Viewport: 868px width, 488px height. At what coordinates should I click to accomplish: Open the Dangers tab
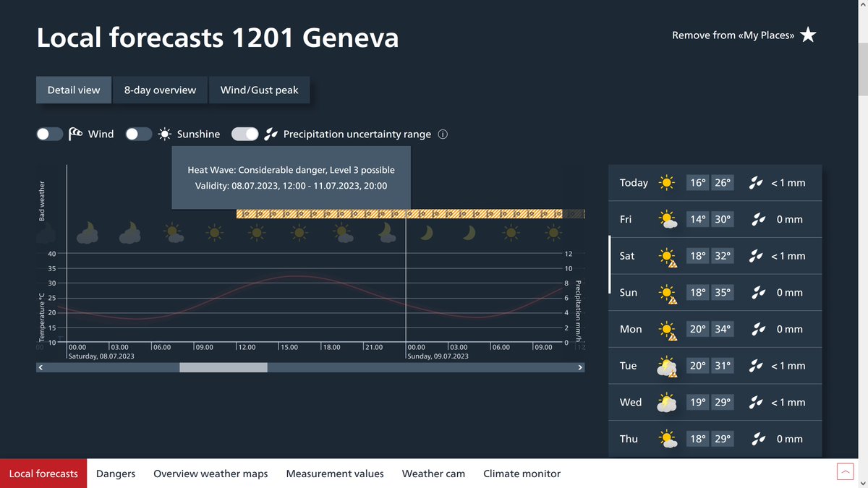116,474
